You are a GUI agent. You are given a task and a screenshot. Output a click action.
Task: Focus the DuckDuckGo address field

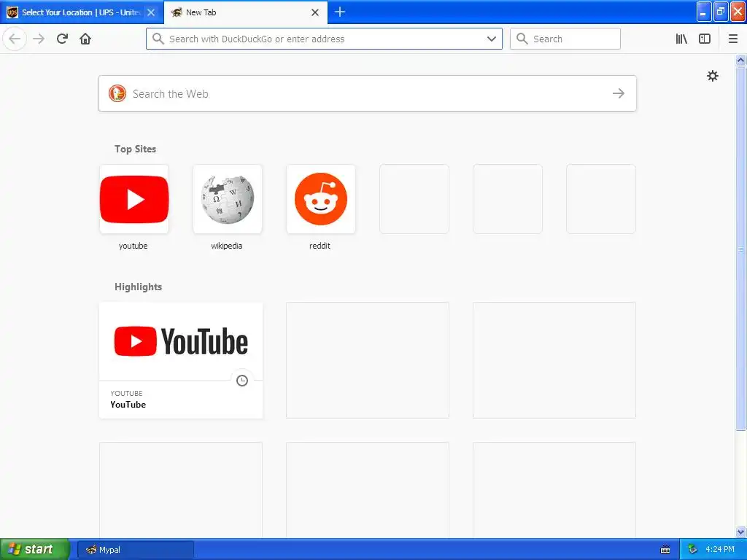pyautogui.click(x=324, y=39)
